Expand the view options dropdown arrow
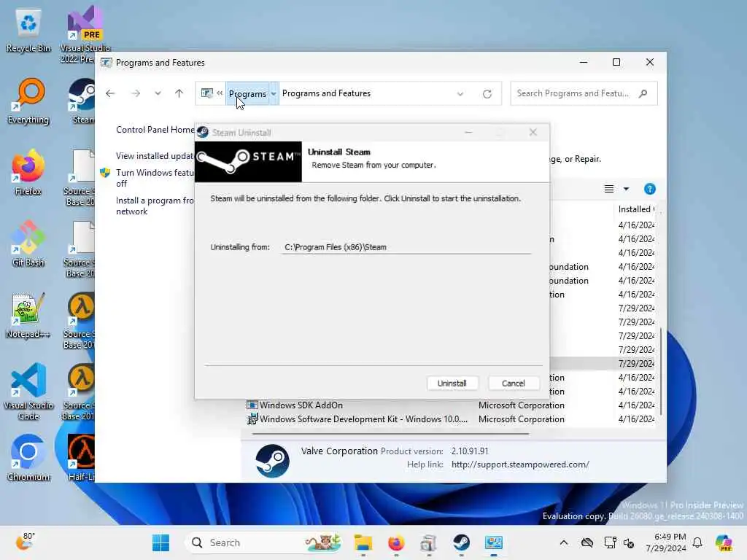 (x=626, y=189)
